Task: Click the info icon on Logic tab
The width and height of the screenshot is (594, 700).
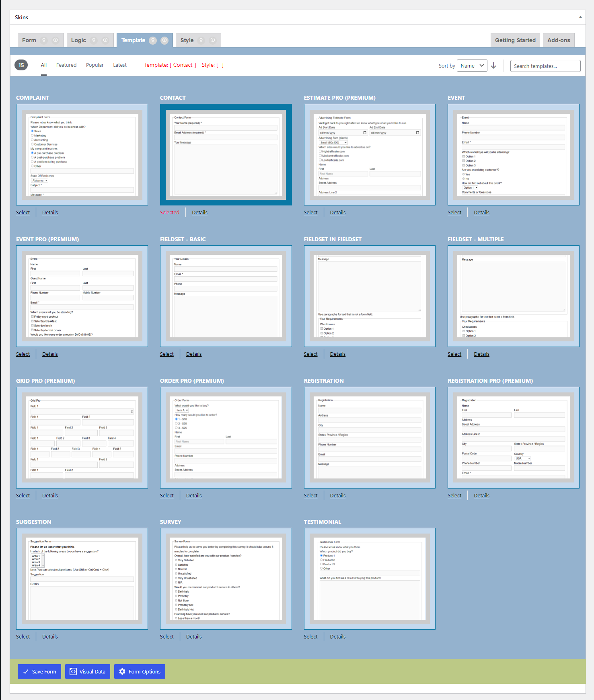Action: click(105, 40)
